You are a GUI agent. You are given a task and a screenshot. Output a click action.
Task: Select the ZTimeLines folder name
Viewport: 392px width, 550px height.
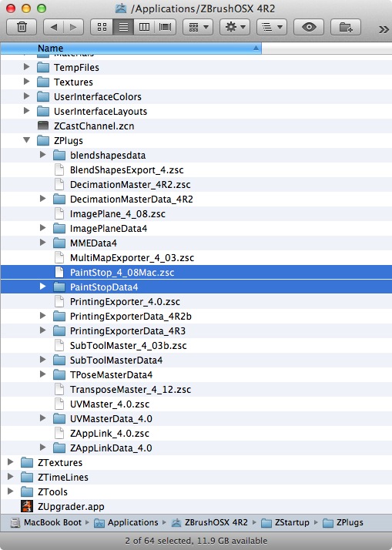[x=63, y=478]
